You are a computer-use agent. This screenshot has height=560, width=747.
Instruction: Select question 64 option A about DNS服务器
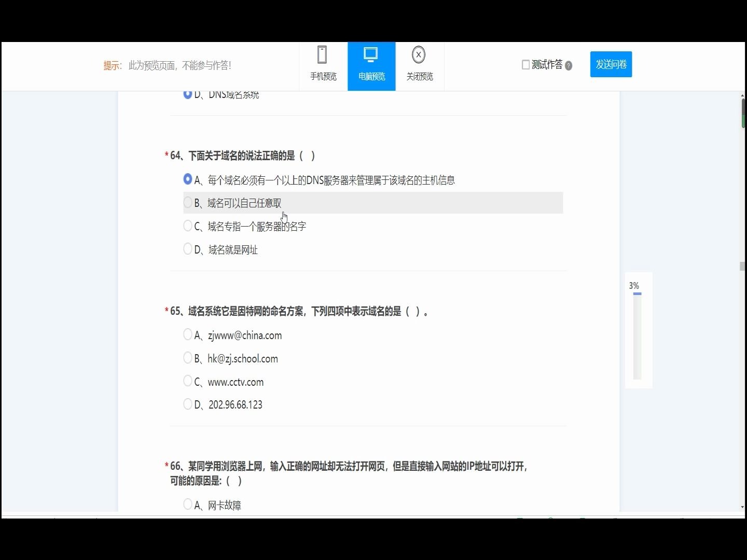188,179
